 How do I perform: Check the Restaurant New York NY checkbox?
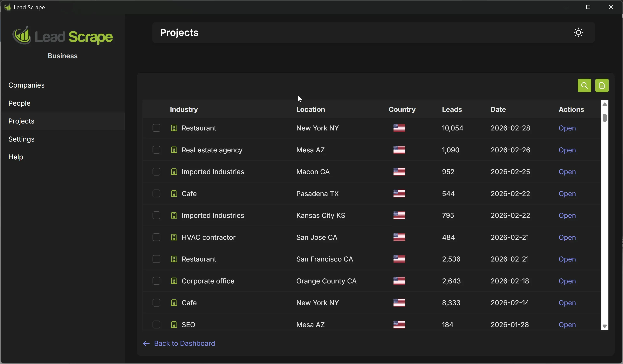tap(156, 128)
